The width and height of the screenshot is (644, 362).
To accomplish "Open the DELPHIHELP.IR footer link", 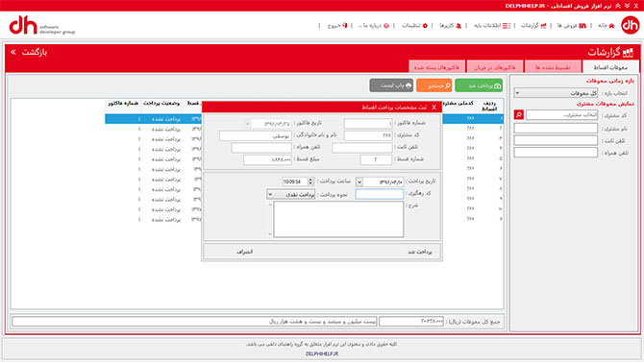I will pos(322,353).
